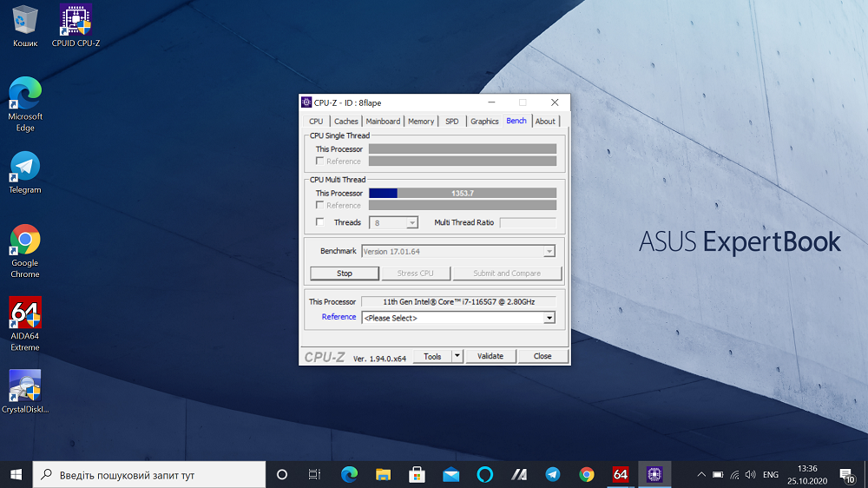Switch to the Mainboard tab
The height and width of the screenshot is (488, 868).
click(x=383, y=122)
